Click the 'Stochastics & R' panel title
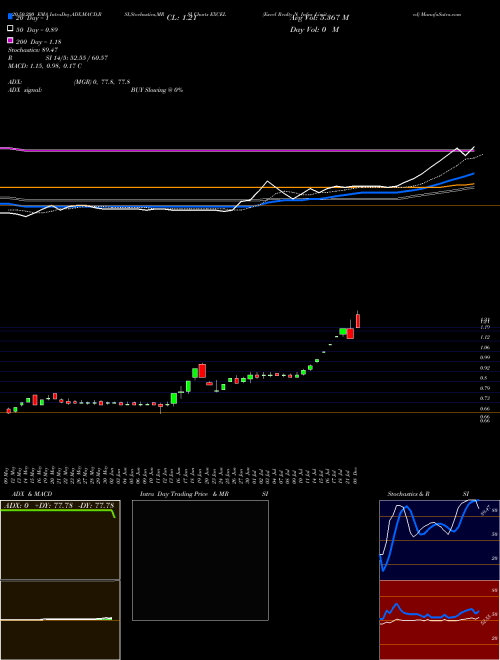The width and height of the screenshot is (500, 660). point(409,494)
